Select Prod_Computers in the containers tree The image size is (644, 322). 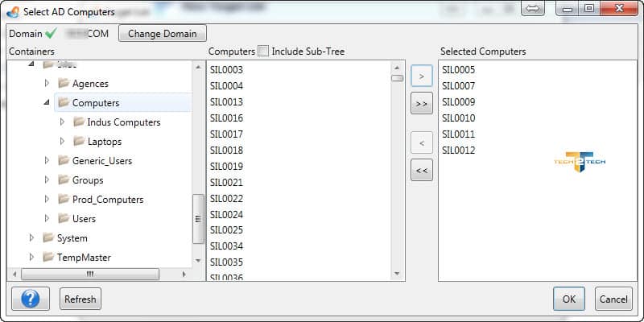(107, 200)
